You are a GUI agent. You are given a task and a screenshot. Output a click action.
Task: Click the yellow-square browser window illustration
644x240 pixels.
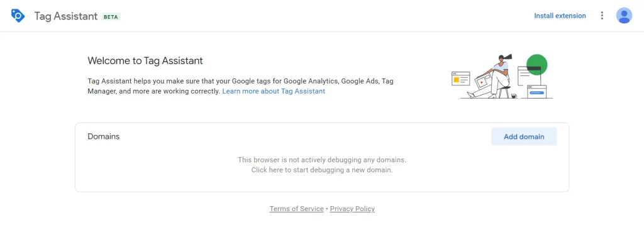click(x=460, y=79)
